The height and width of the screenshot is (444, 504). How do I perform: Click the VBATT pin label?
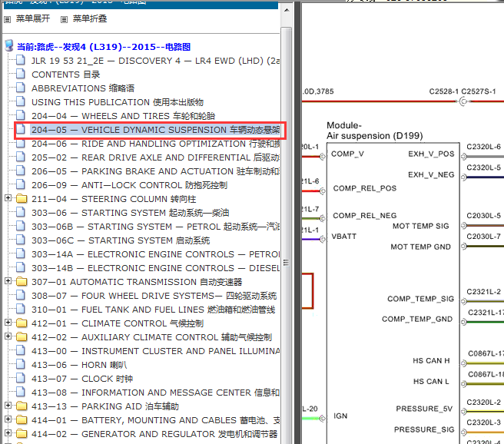click(x=344, y=237)
